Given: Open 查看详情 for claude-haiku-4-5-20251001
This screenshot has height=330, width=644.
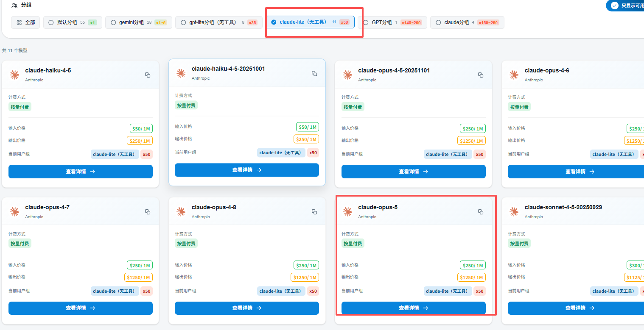Looking at the screenshot, I should click(247, 170).
